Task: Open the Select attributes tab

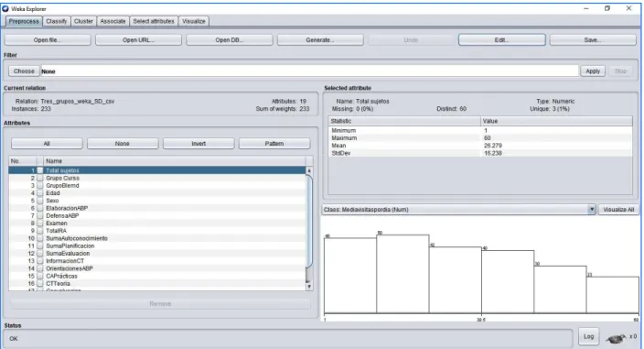Action: (x=154, y=21)
